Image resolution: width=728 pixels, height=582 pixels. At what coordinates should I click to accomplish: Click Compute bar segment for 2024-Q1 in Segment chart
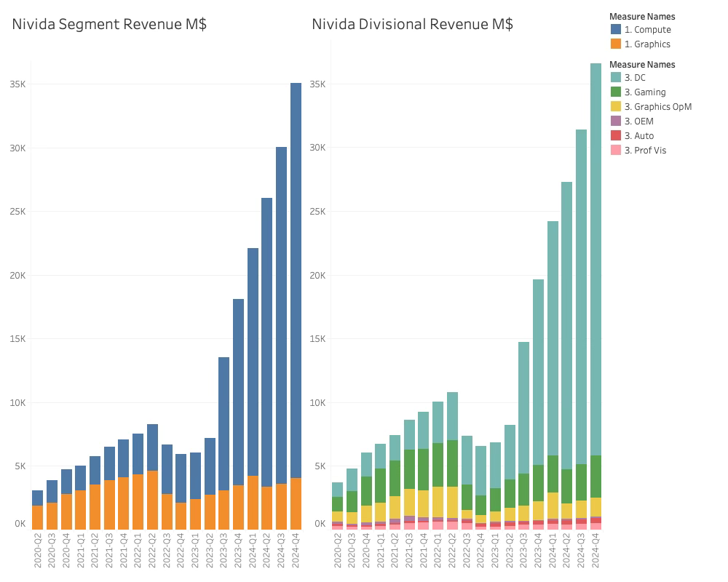click(x=253, y=362)
